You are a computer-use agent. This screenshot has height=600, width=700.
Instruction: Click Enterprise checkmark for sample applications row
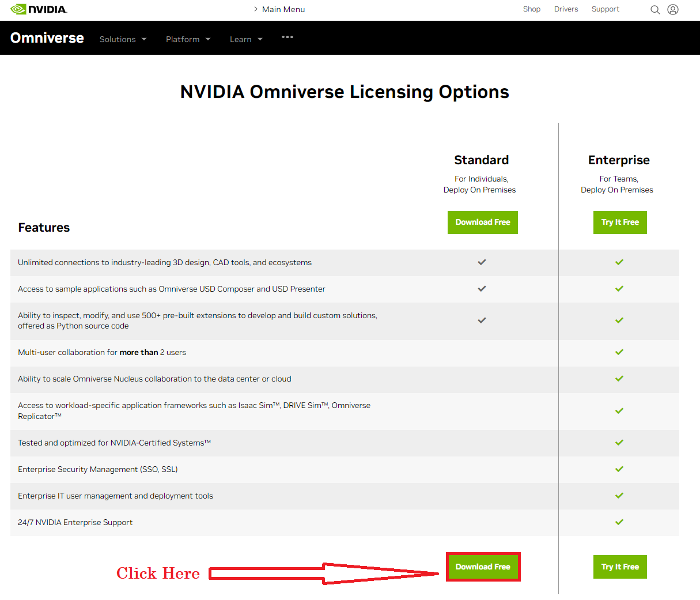[619, 289]
